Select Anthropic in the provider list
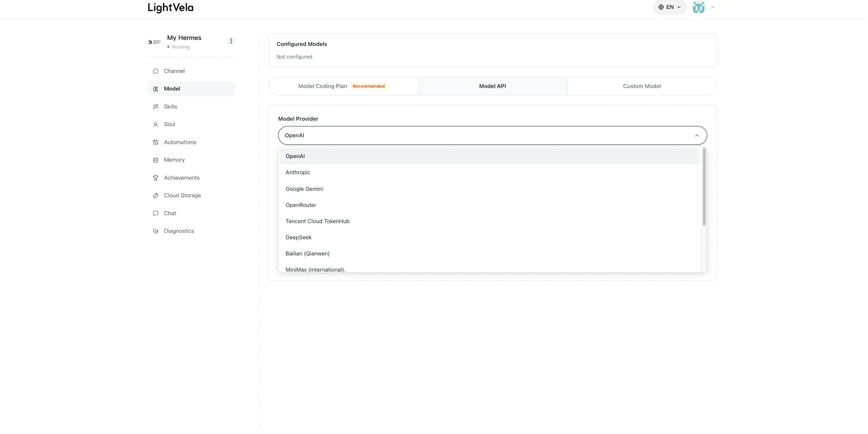Viewport: 868px width, 434px height. point(490,172)
